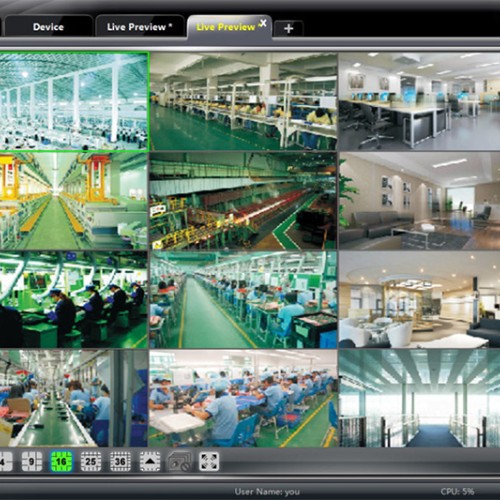Close the active Live Preview tab

coord(263,23)
